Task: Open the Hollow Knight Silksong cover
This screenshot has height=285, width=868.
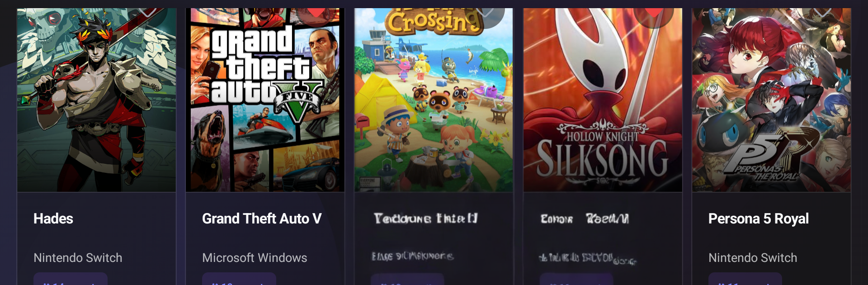Action: click(x=603, y=100)
